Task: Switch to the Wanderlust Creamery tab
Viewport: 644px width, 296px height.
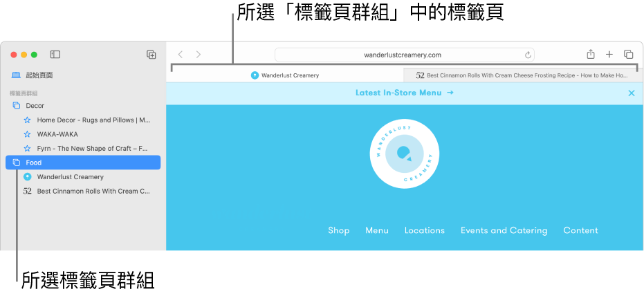Action: (284, 75)
